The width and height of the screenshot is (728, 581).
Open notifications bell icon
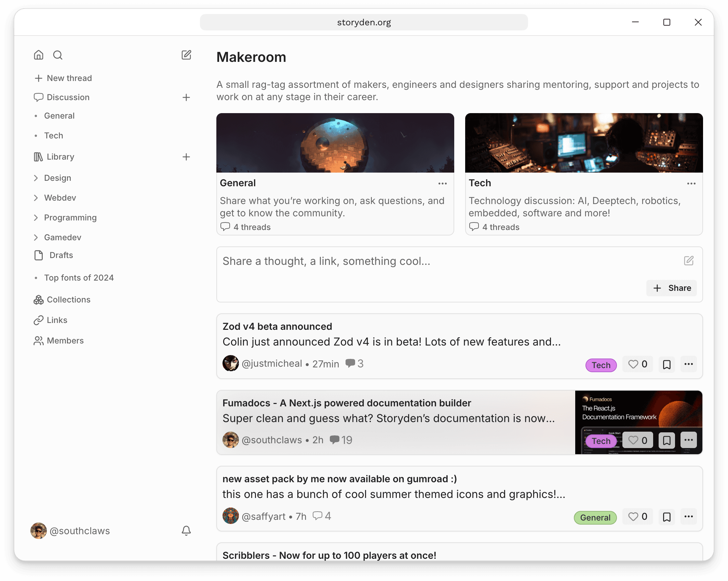pyautogui.click(x=186, y=530)
